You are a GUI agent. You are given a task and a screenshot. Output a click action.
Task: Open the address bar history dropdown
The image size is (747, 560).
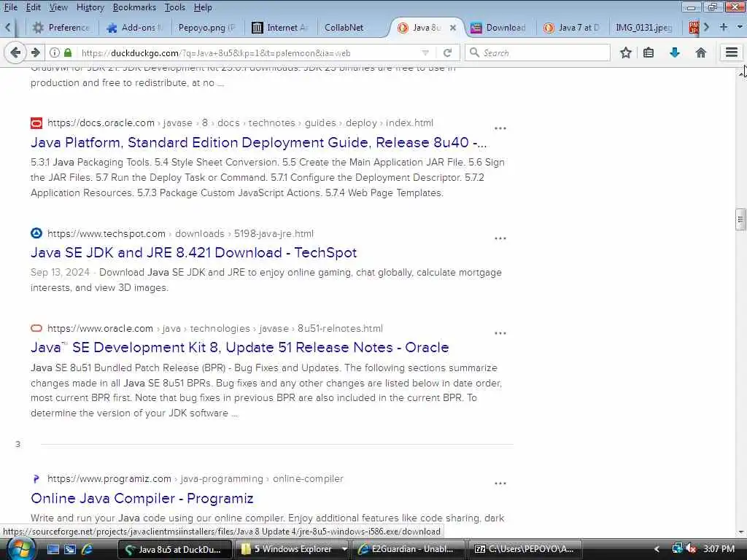425,52
